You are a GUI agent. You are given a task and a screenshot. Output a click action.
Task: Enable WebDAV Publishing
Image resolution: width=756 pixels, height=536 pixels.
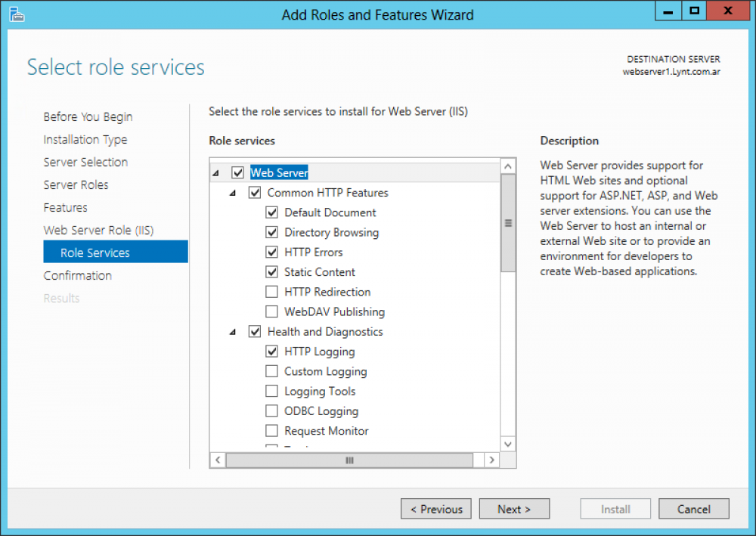pyautogui.click(x=272, y=311)
